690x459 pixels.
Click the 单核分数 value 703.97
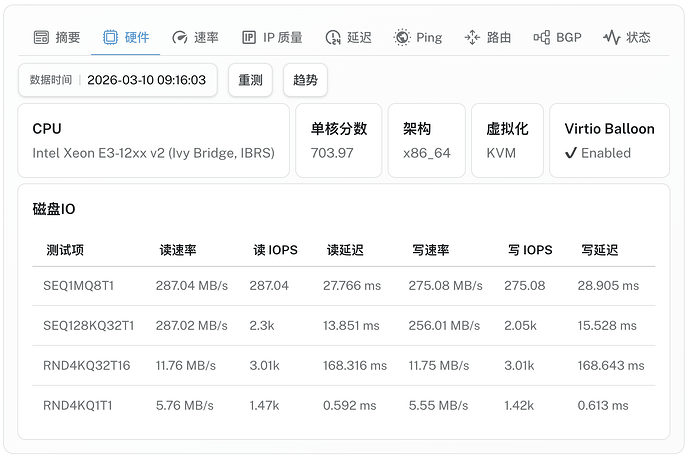332,153
